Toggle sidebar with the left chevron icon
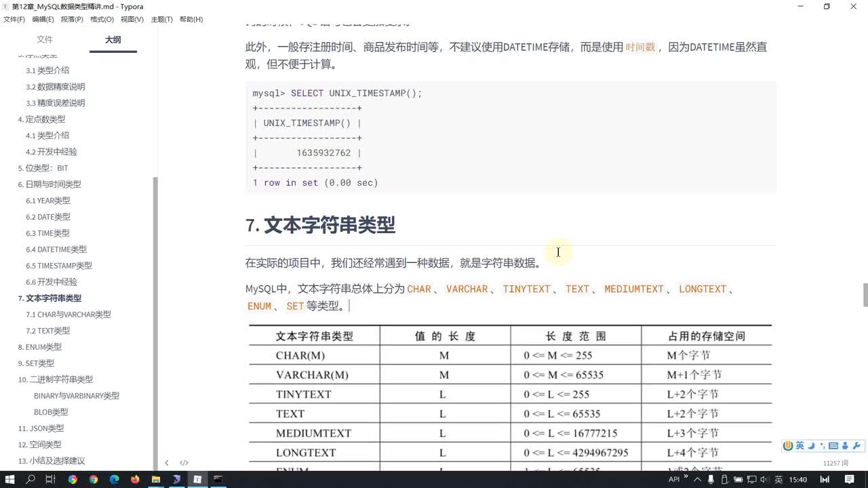868x488 pixels. (x=167, y=463)
